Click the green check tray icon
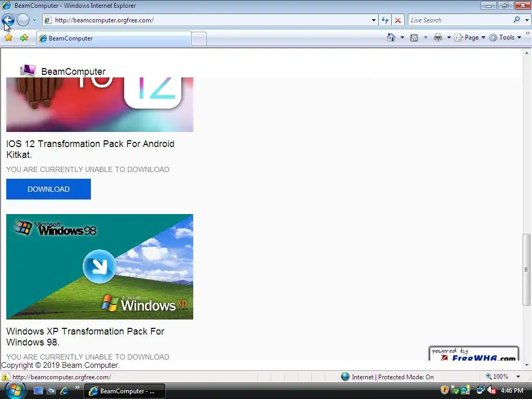Screen dimensions: 532x399 click(x=455, y=391)
